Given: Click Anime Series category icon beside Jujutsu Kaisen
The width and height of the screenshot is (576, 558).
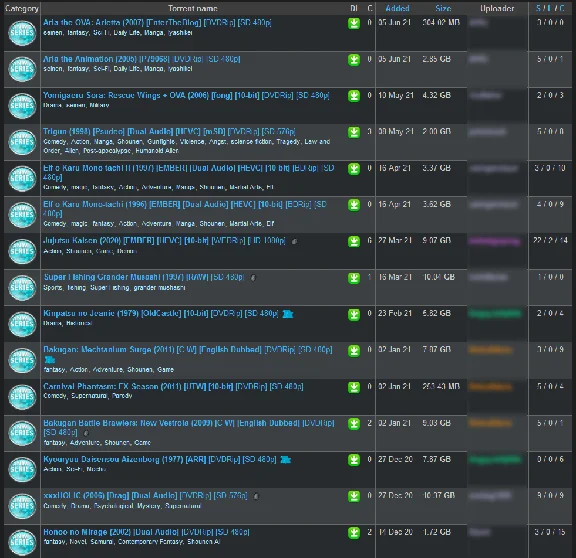Looking at the screenshot, I should 22,251.
